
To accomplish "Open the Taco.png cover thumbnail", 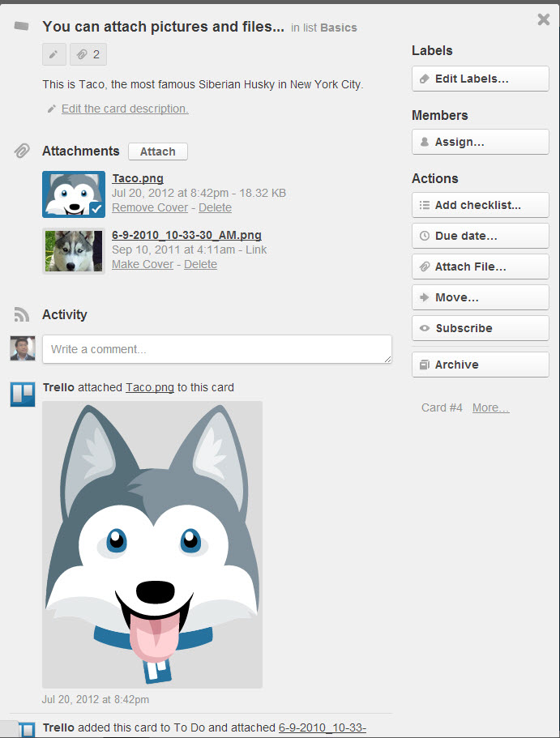I will [74, 194].
